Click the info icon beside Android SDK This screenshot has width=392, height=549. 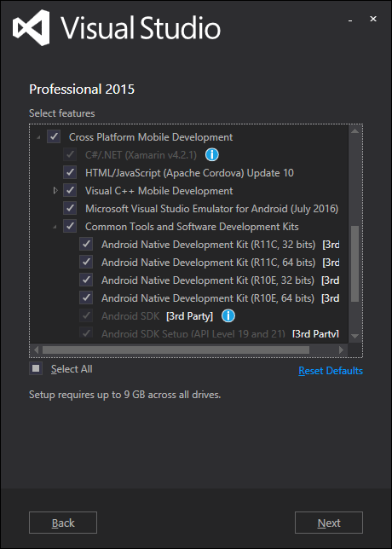(228, 316)
